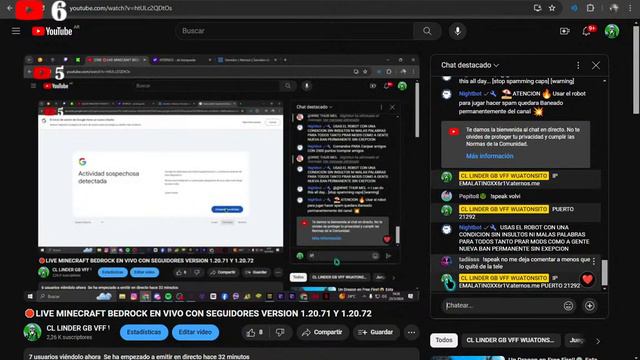640x360 pixels.
Task: Dislike the video with thumbs down
Action: [x=280, y=333]
